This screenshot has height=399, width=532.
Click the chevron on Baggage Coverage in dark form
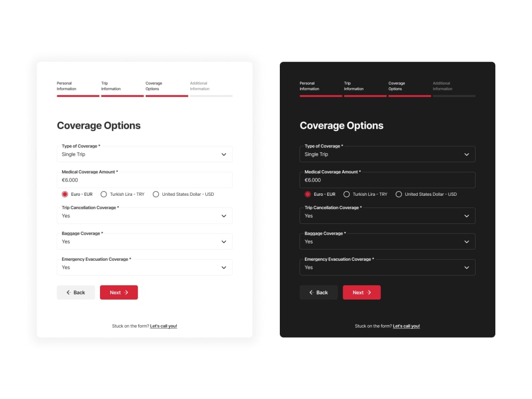tap(467, 241)
